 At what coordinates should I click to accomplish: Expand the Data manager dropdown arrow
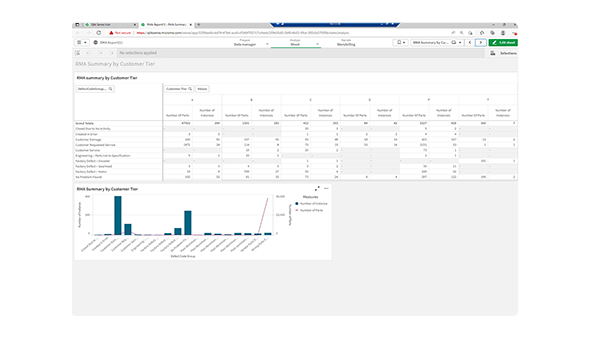pyautogui.click(x=267, y=44)
